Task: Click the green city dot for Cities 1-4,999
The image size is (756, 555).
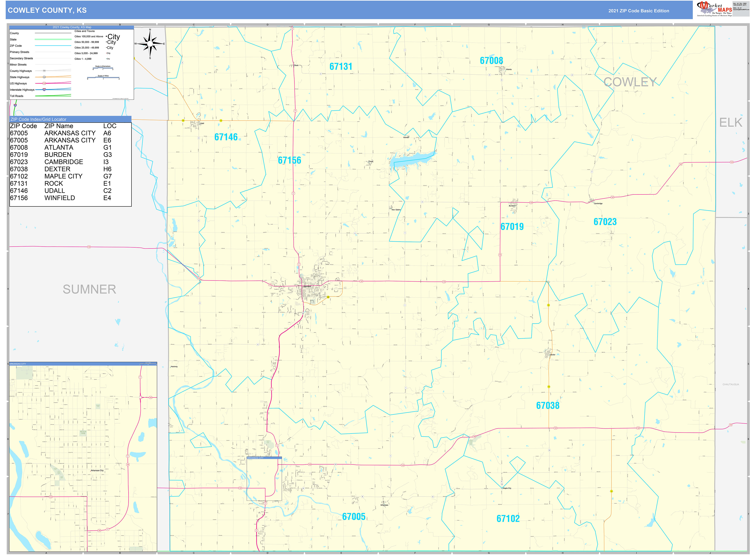Action: pyautogui.click(x=106, y=59)
